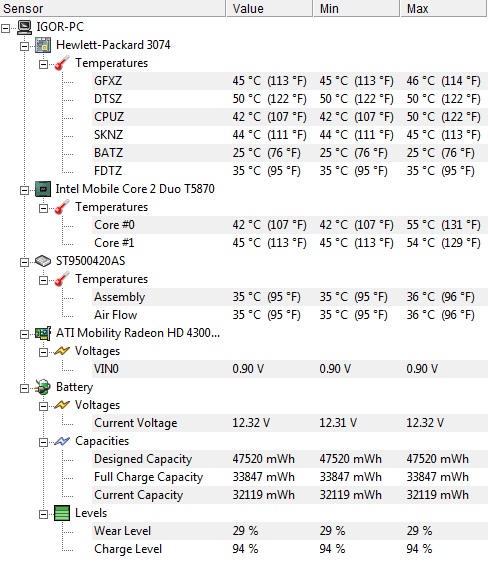Image resolution: width=488 pixels, height=562 pixels.
Task: Select the Air Flow temperature row
Action: pyautogui.click(x=290, y=315)
